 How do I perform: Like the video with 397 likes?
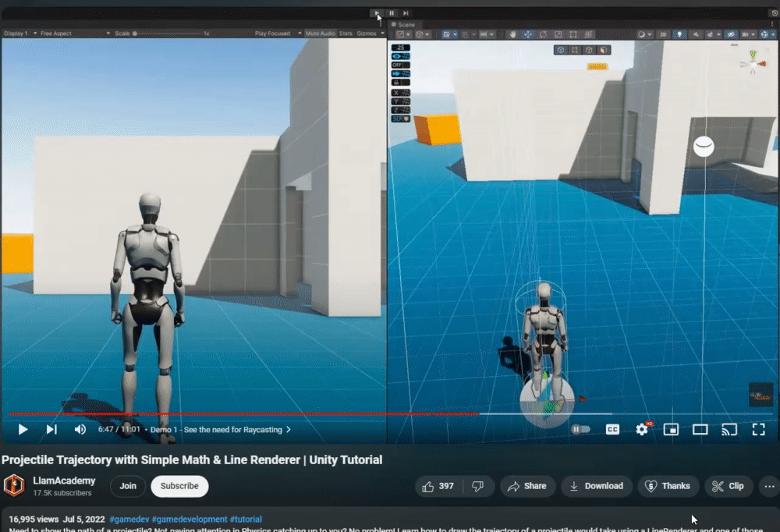[438, 486]
